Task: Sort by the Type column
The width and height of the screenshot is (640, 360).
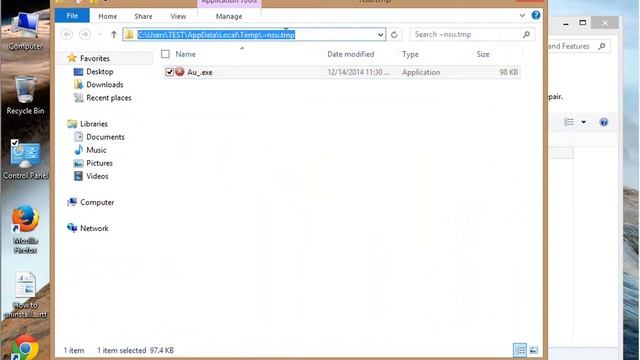Action: pos(410,54)
